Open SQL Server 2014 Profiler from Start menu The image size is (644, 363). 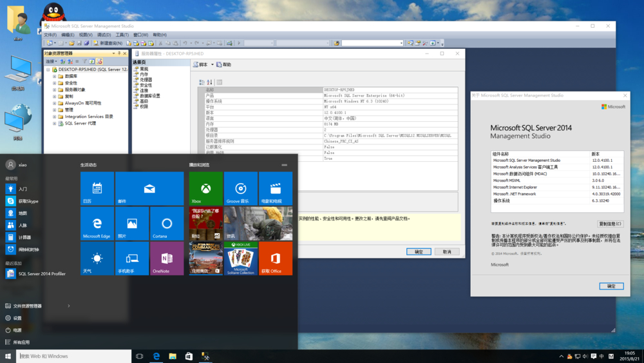point(35,273)
